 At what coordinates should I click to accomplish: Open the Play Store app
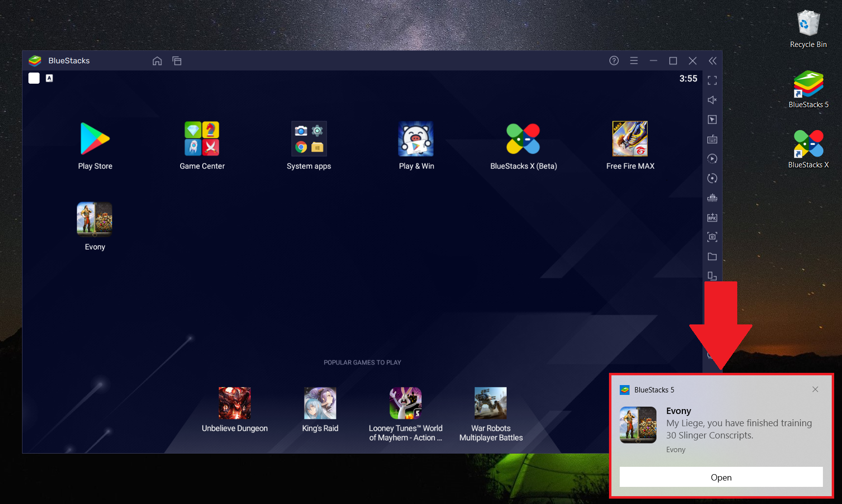(95, 139)
